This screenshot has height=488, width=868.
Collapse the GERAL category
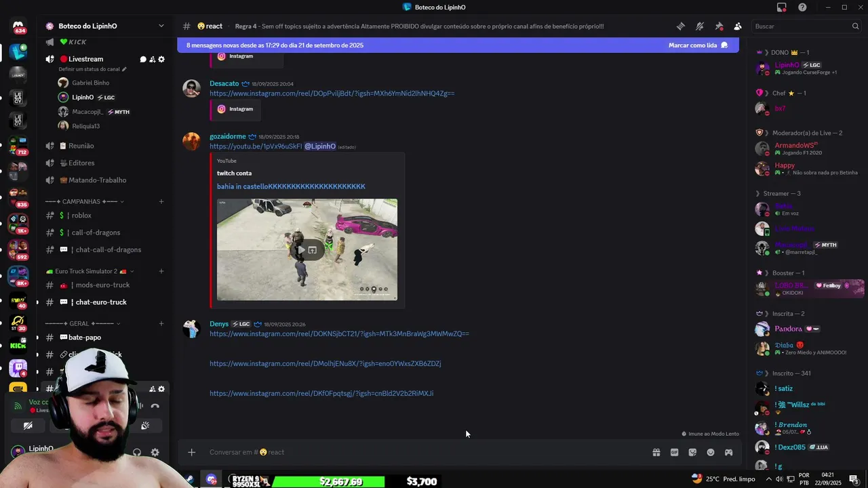click(x=83, y=323)
